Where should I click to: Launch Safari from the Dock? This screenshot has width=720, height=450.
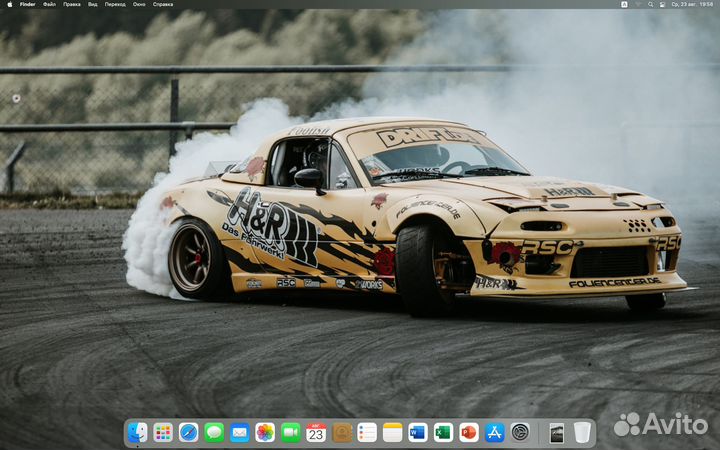(188, 433)
